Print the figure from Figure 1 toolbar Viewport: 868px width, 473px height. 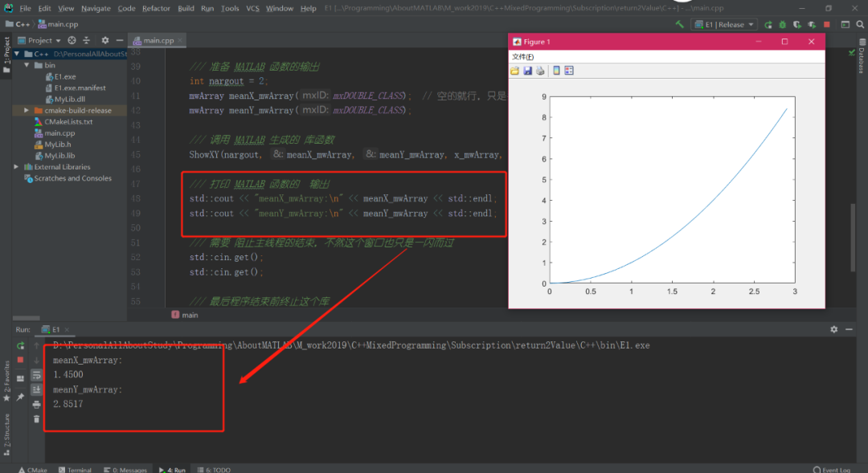[539, 70]
